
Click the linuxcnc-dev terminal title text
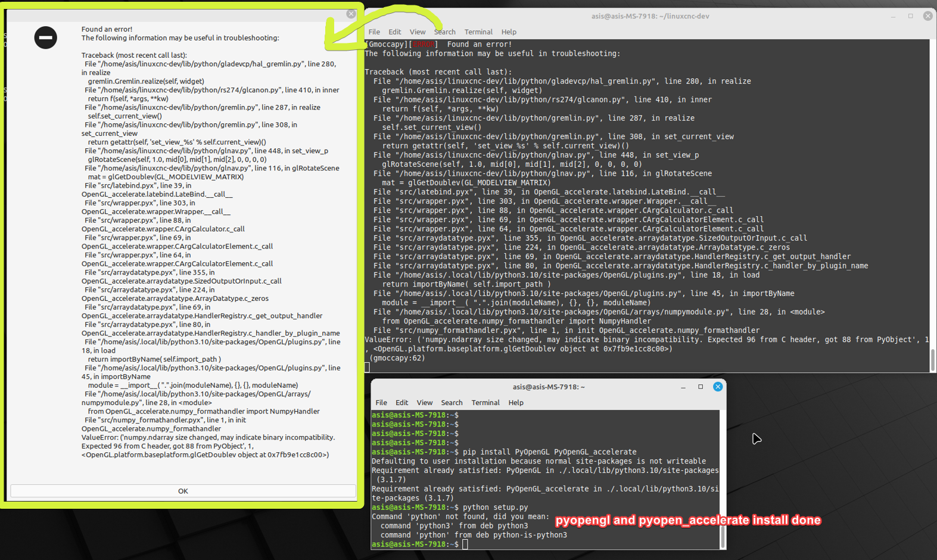(x=650, y=16)
